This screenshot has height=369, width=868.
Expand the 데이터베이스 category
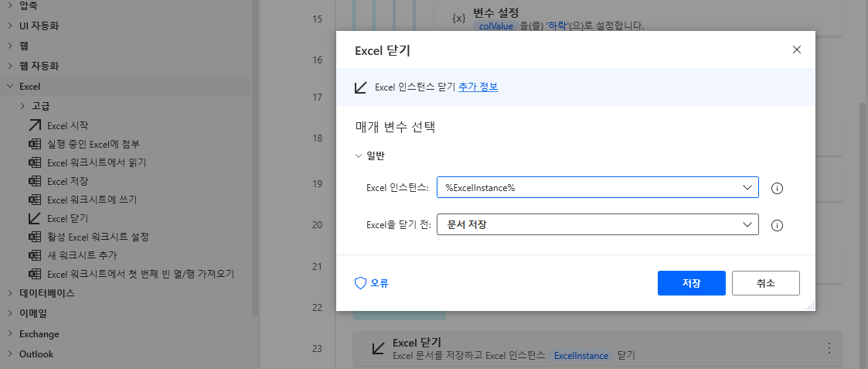10,292
